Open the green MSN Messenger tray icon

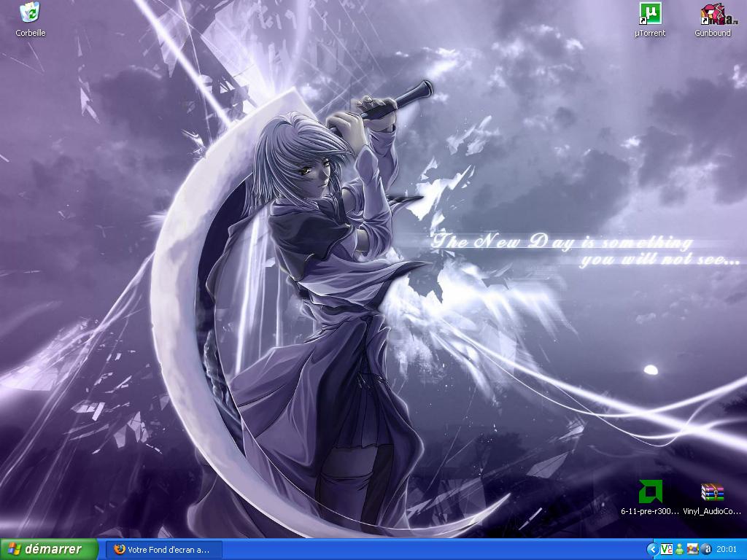(680, 550)
